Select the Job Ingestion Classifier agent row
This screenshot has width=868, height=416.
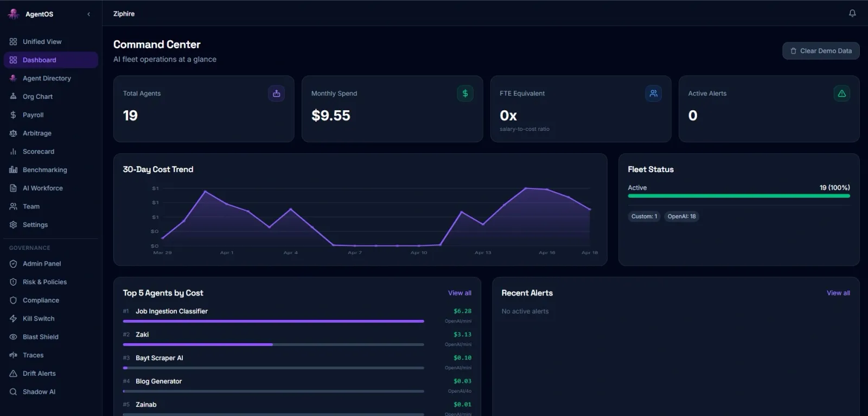point(171,312)
